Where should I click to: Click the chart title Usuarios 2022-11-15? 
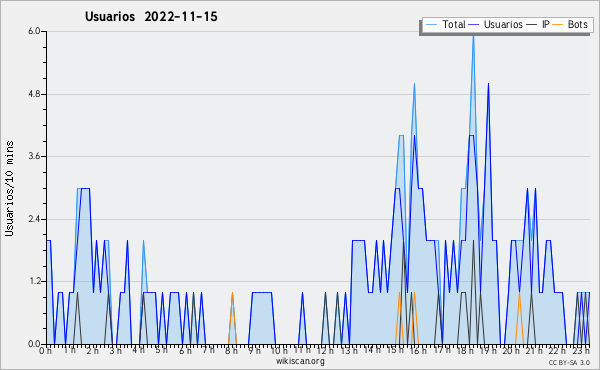(x=151, y=17)
